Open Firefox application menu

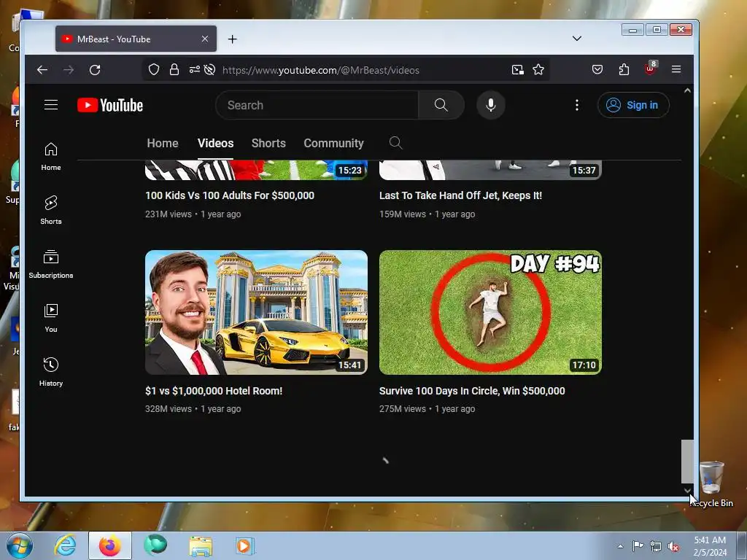coord(676,69)
